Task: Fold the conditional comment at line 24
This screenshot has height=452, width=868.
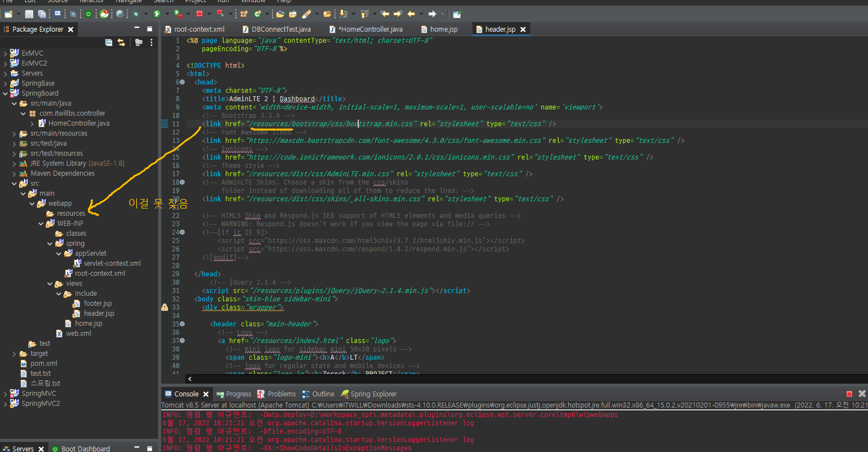Action: pos(183,232)
